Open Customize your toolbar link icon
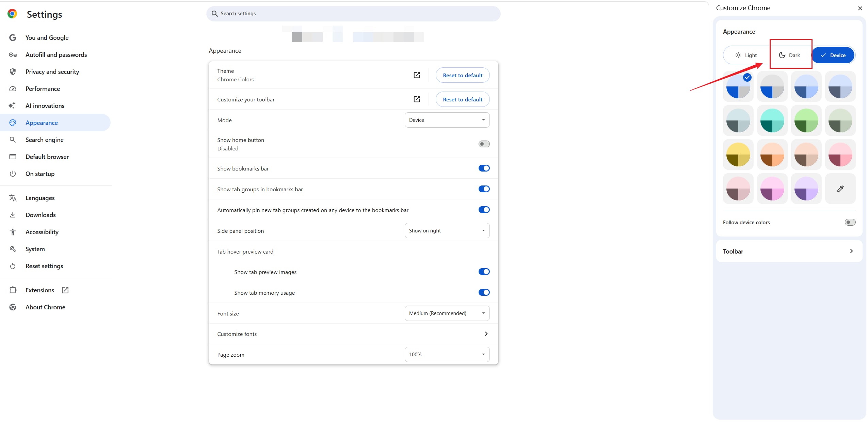 tap(417, 99)
